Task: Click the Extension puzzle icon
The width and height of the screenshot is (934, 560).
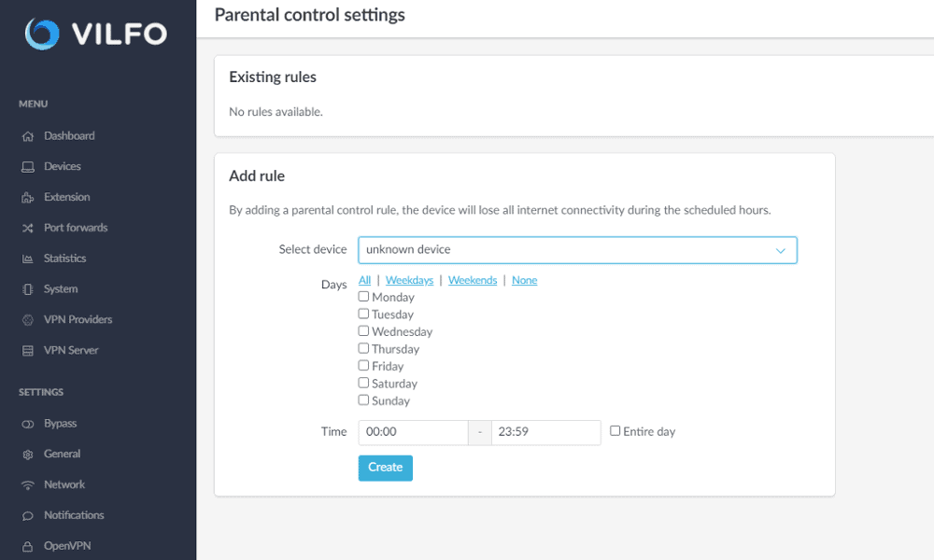Action: [27, 198]
